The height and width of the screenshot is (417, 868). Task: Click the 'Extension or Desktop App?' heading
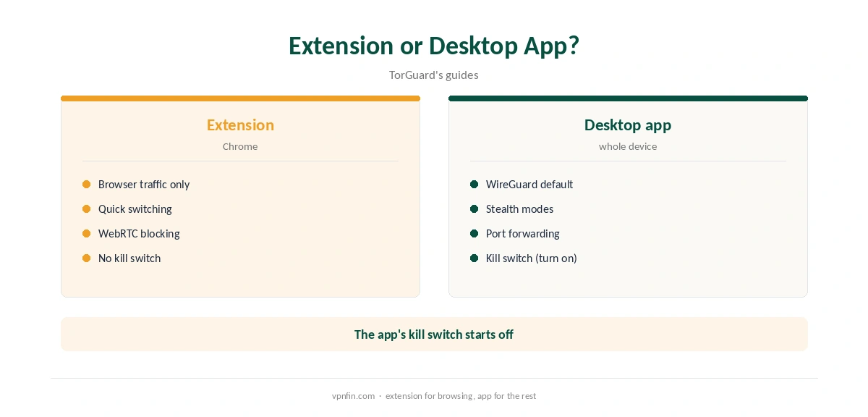pos(434,46)
